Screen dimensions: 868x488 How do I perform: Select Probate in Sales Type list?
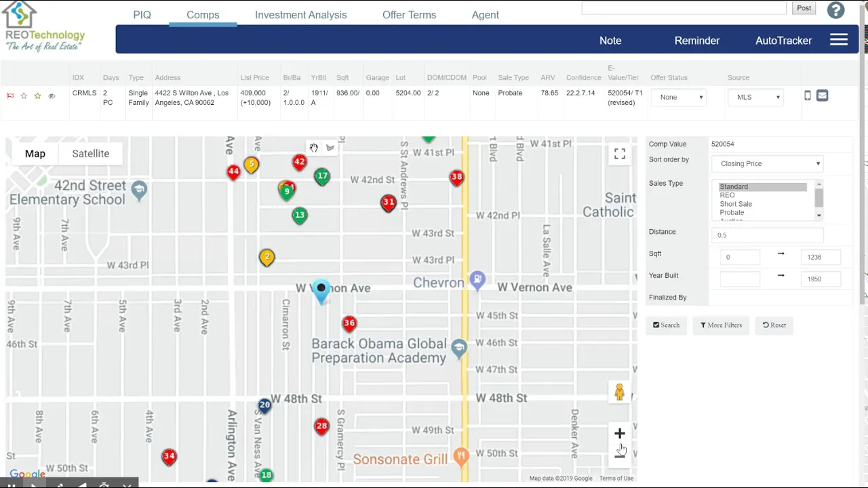coord(762,213)
